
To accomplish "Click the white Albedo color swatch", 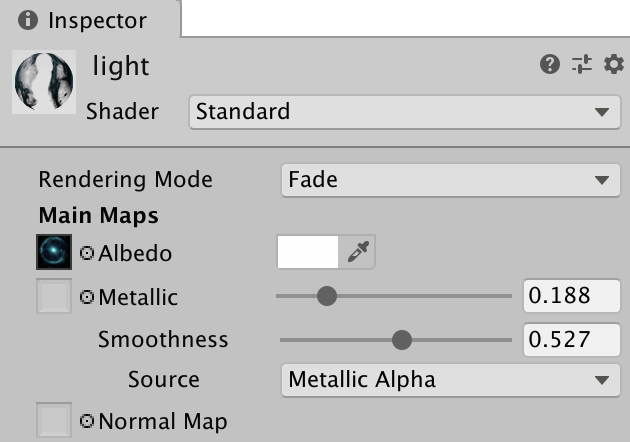I will (308, 253).
